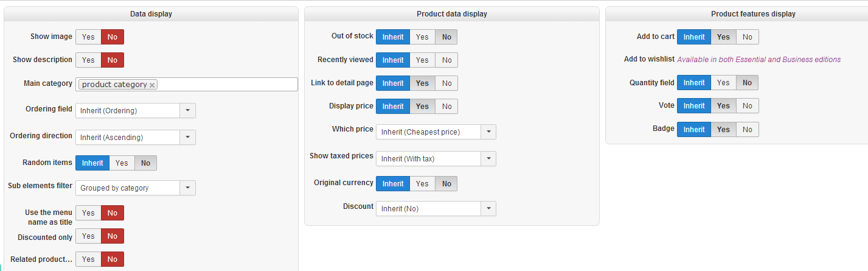Set Random items to Yes
The width and height of the screenshot is (868, 271).
pos(122,163)
